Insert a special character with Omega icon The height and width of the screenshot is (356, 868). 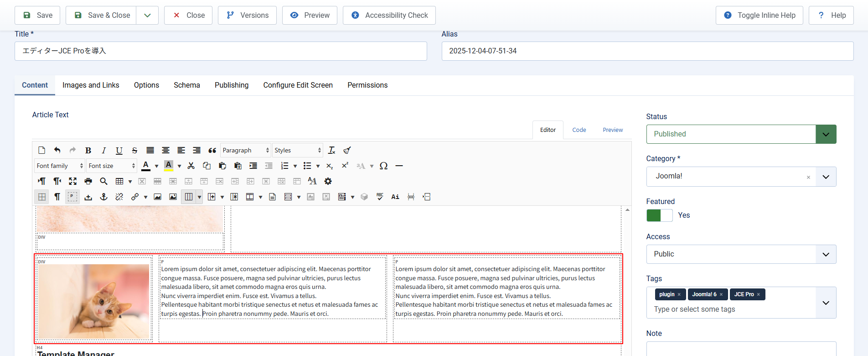tap(383, 166)
